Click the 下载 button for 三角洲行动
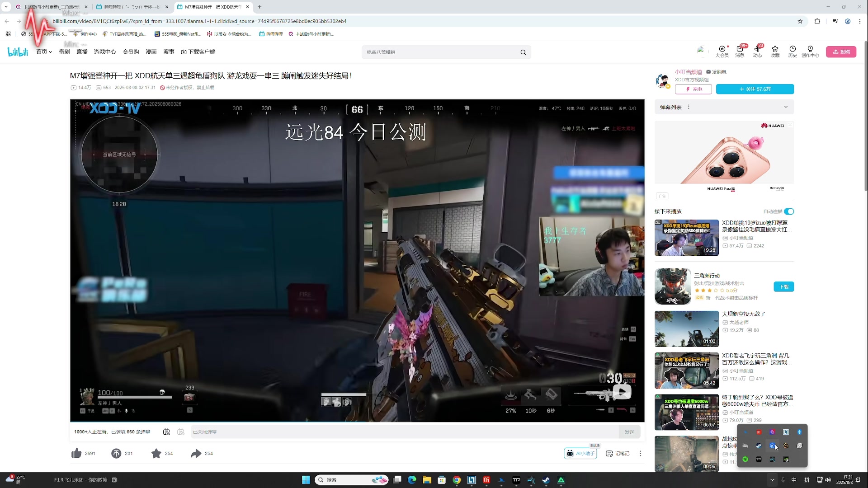The height and width of the screenshot is (488, 868). click(x=783, y=286)
